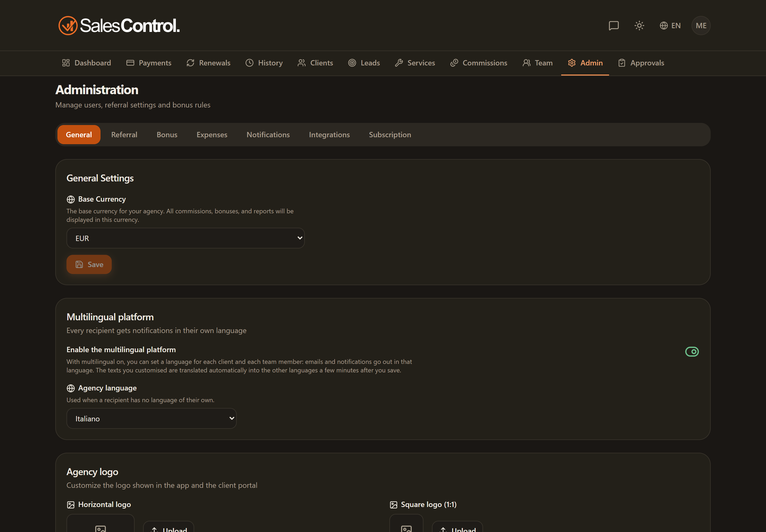
Task: Save the base currency setting
Action: 89,264
